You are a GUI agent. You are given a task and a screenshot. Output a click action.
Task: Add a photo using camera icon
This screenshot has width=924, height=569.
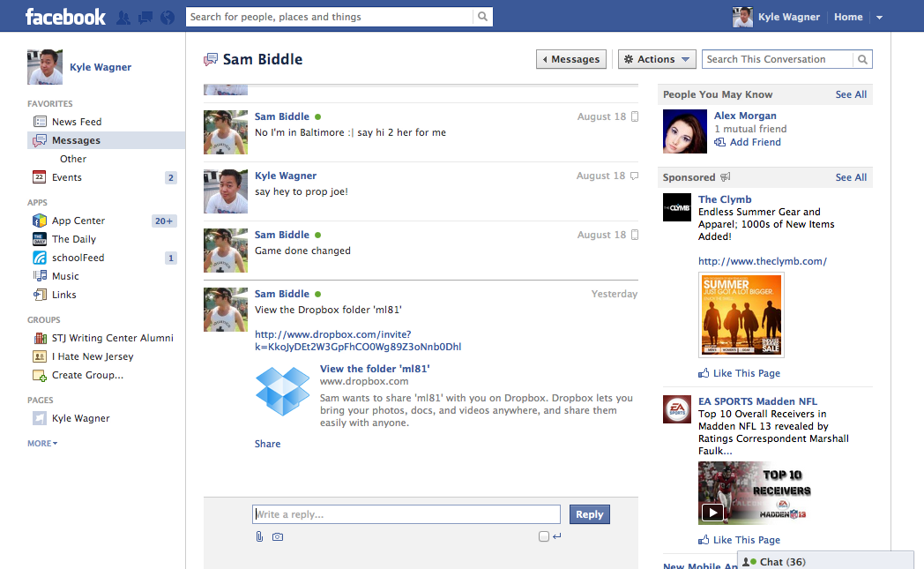pyautogui.click(x=278, y=536)
